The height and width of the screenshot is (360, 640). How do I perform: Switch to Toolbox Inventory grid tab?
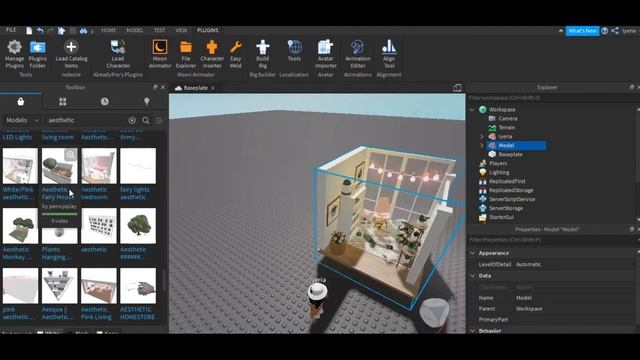coord(62,101)
